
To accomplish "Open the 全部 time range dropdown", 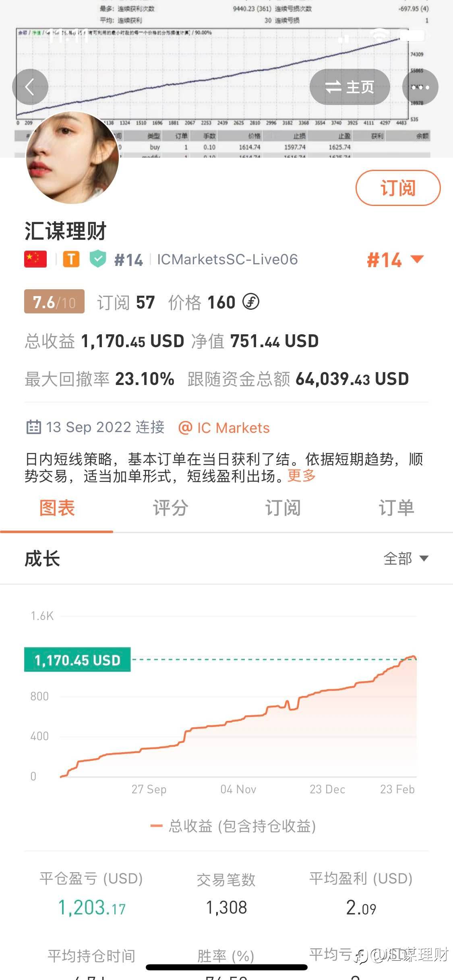I will 405,558.
